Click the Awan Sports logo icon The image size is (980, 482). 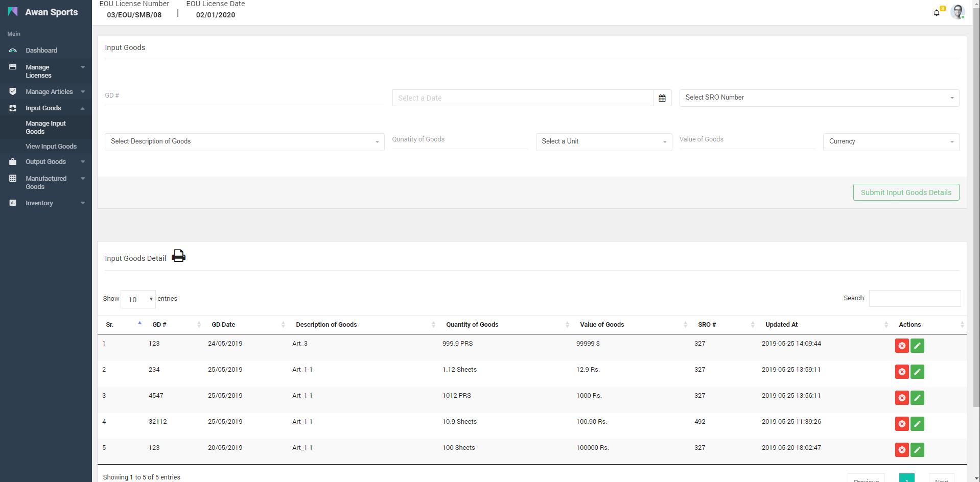(13, 12)
